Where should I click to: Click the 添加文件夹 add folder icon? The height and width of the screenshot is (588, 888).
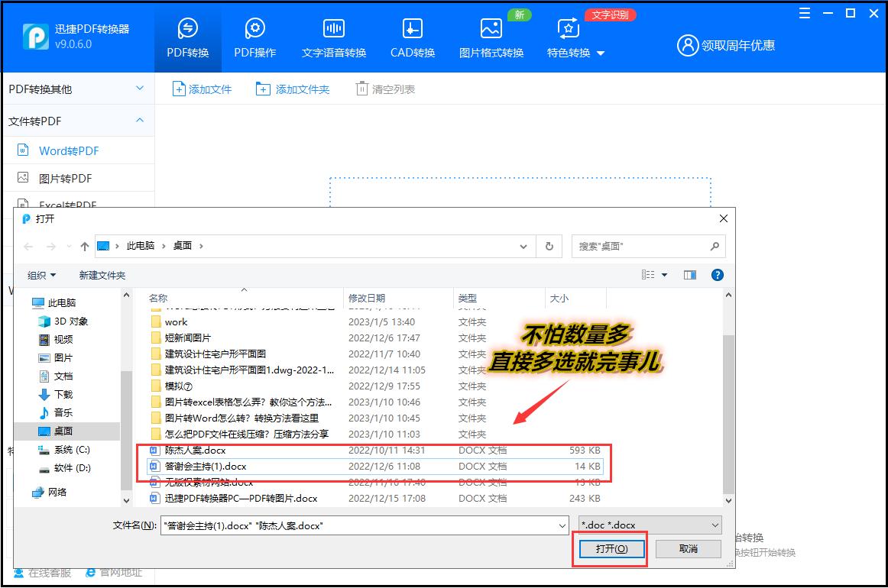click(x=262, y=89)
